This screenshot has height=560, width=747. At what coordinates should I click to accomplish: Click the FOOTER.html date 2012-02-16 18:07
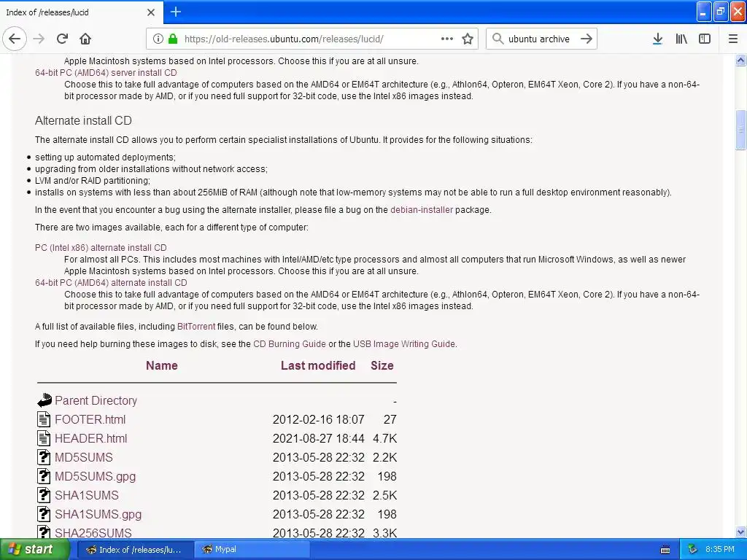pos(318,419)
